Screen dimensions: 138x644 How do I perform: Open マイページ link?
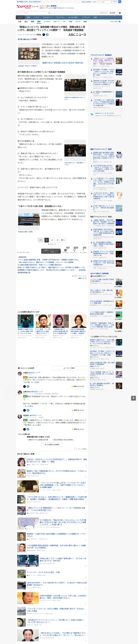103,13
